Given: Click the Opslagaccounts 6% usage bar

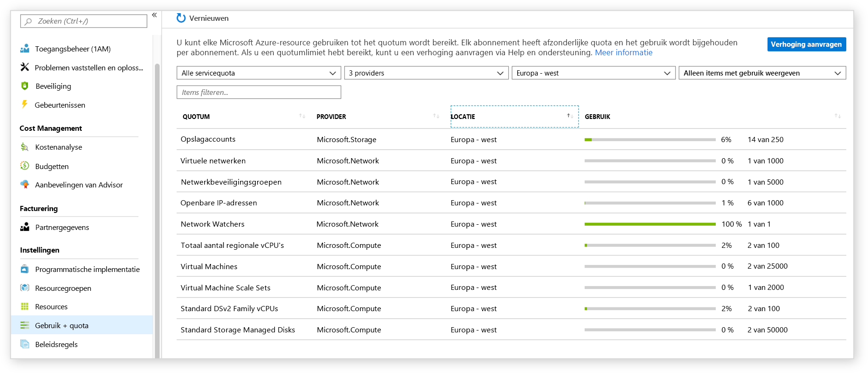Looking at the screenshot, I should click(650, 140).
